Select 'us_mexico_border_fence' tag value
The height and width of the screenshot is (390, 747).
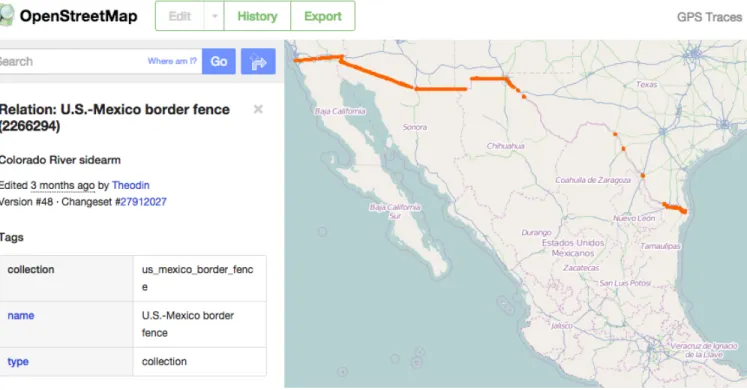(x=197, y=278)
